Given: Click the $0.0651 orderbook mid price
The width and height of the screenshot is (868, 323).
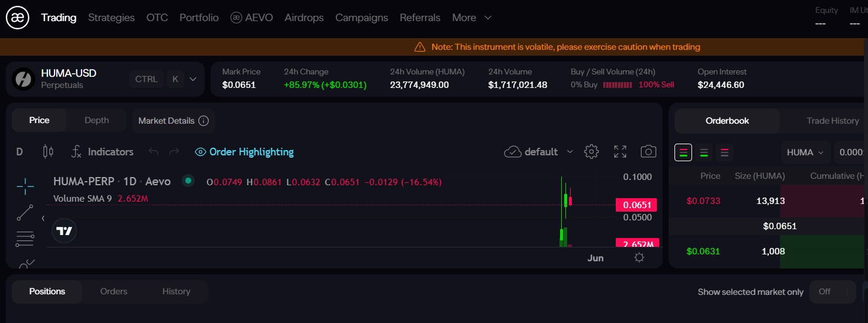Looking at the screenshot, I should (779, 226).
